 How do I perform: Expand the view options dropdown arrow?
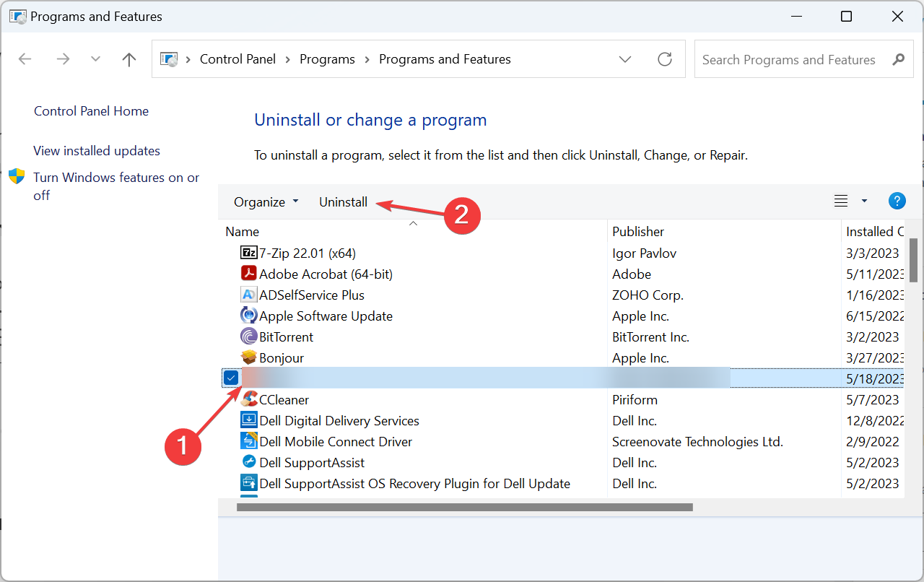point(865,201)
